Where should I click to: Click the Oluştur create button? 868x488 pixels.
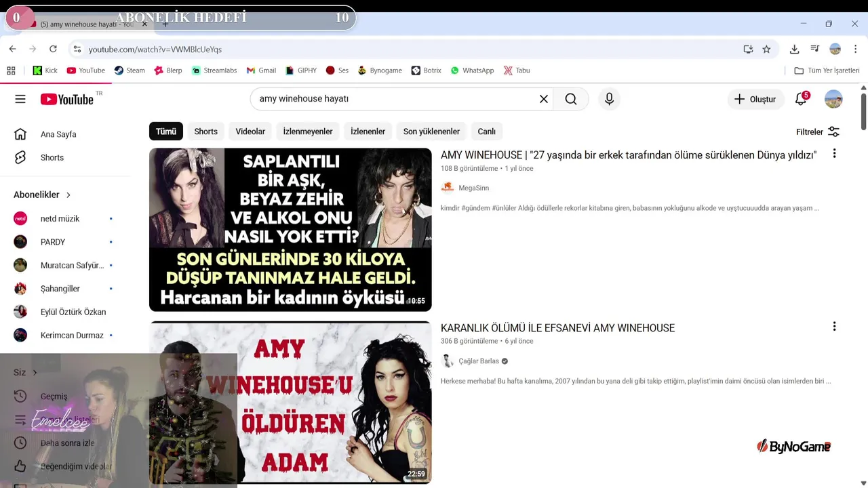point(755,99)
